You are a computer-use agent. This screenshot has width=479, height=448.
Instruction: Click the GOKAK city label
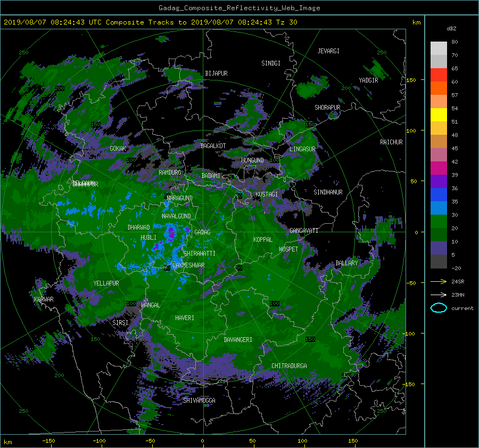pyautogui.click(x=118, y=148)
